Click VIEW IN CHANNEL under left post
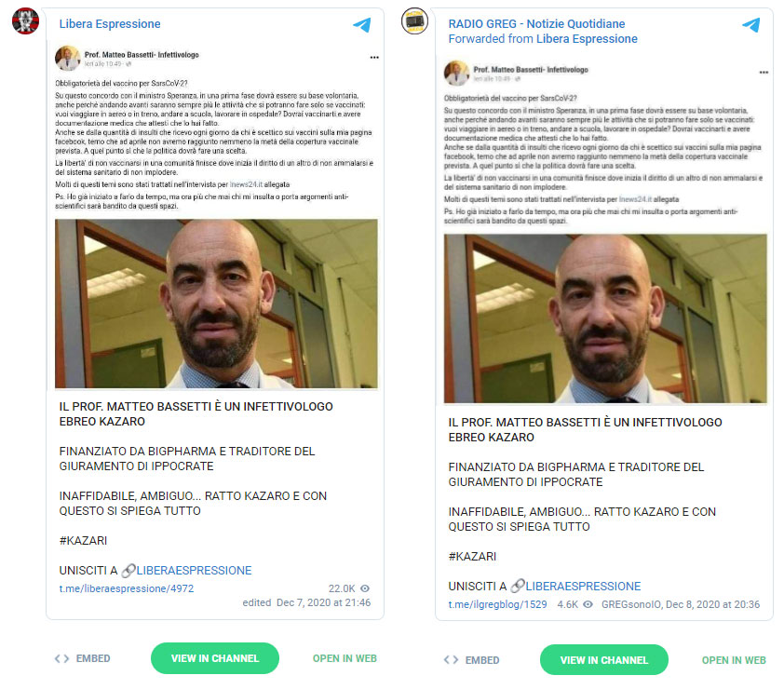This screenshot has height=689, width=784. (x=215, y=658)
